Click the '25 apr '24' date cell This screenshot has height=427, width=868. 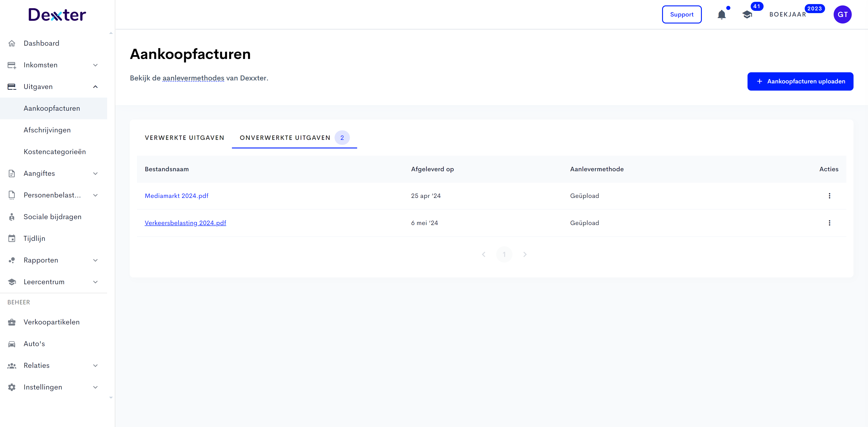(x=426, y=196)
